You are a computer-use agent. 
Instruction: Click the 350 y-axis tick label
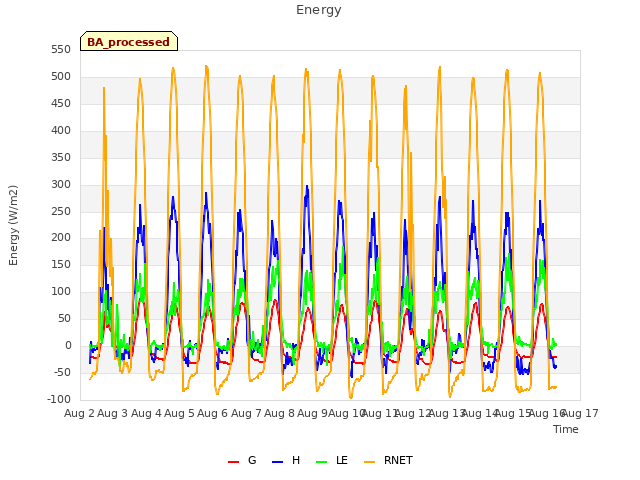(61, 158)
